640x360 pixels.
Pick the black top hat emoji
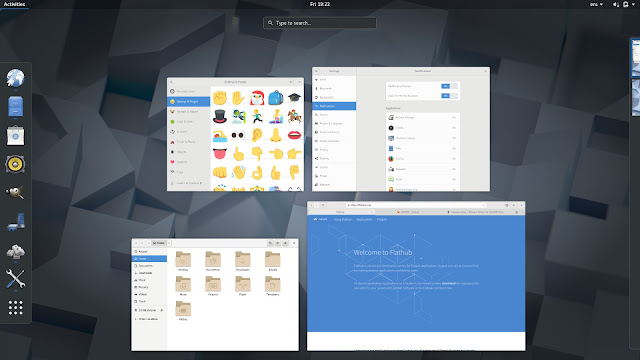[x=220, y=116]
